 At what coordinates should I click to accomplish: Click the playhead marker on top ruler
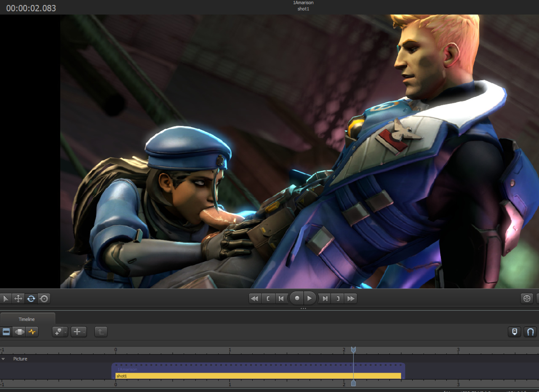pyautogui.click(x=353, y=350)
